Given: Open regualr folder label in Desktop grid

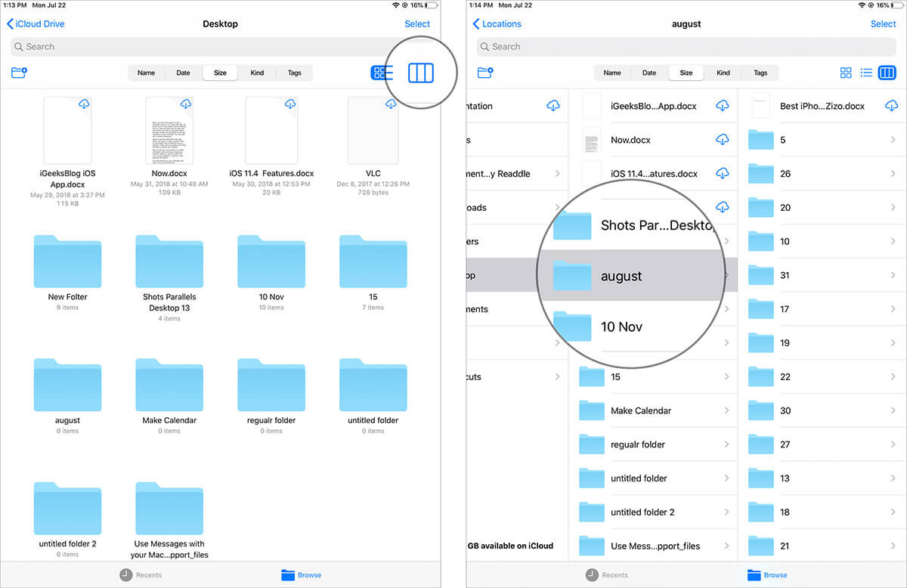Looking at the screenshot, I should coord(271,420).
